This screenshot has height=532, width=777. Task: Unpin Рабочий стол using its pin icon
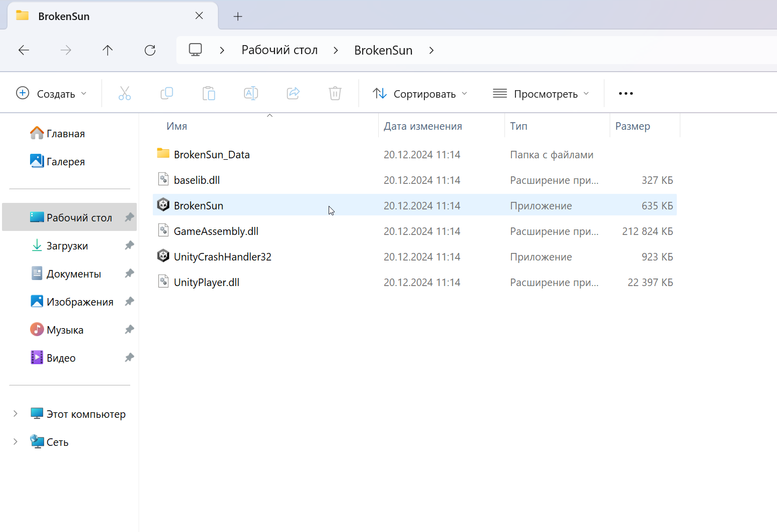point(129,217)
